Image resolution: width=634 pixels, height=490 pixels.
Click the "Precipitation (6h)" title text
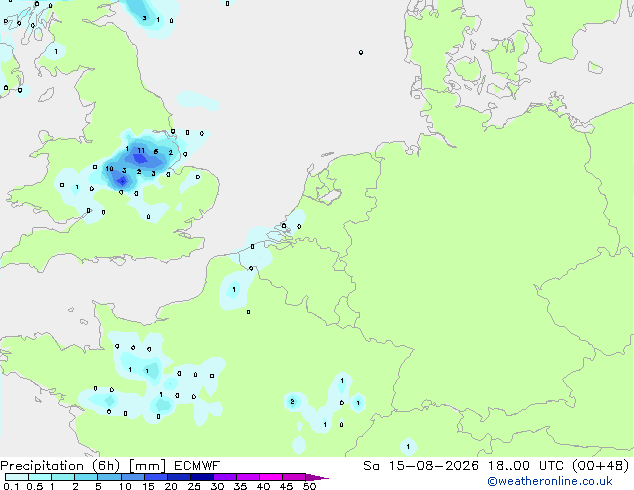60,466
